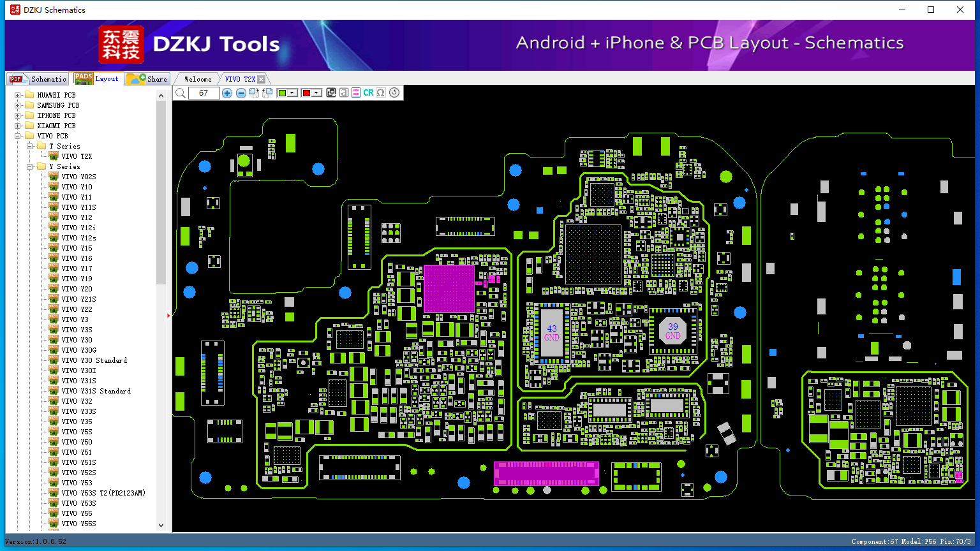Open VIVO Y31S Standard entry
The height and width of the screenshot is (551, 980).
[96, 391]
